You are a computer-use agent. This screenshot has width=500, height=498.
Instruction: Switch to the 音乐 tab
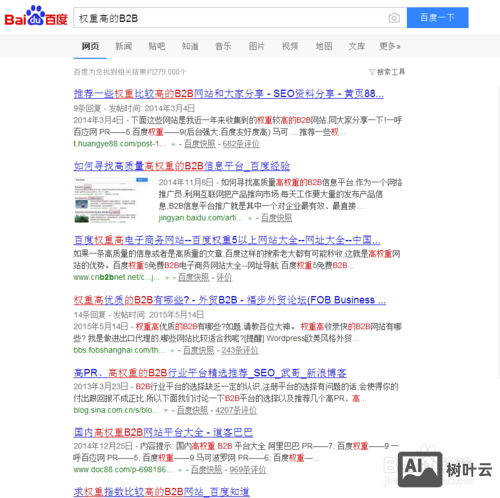pos(223,46)
